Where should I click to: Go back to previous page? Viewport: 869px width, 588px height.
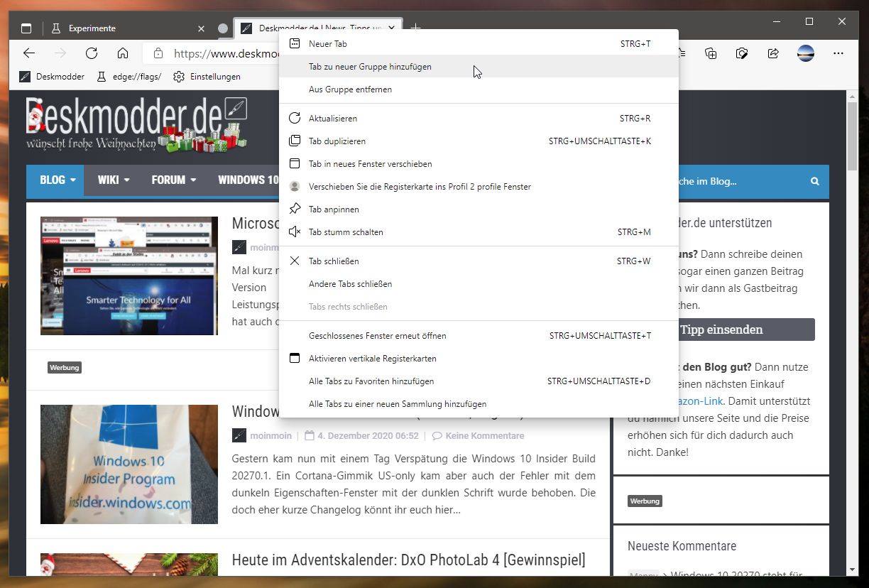(29, 53)
